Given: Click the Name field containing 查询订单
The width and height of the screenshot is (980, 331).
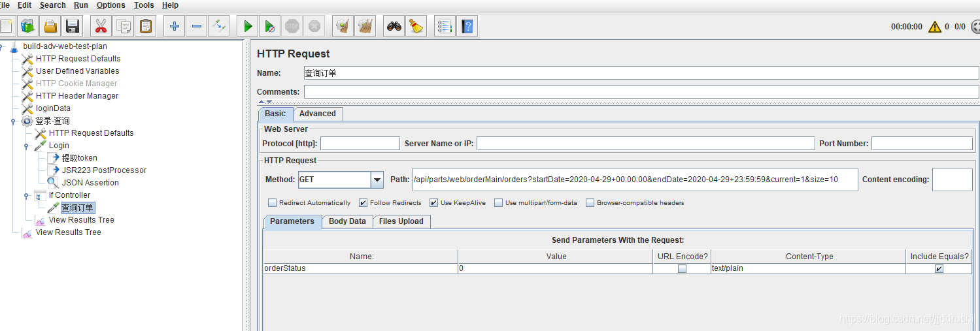Looking at the screenshot, I should pos(641,73).
